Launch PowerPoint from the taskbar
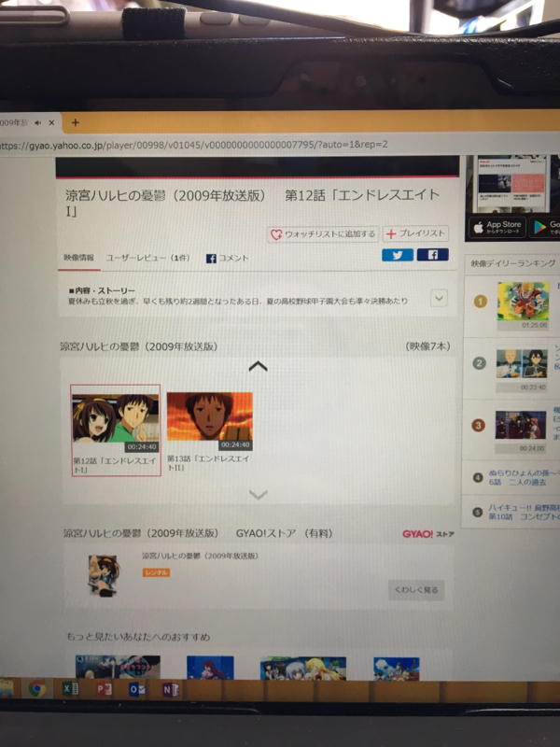Image resolution: width=560 pixels, height=747 pixels. (x=104, y=689)
